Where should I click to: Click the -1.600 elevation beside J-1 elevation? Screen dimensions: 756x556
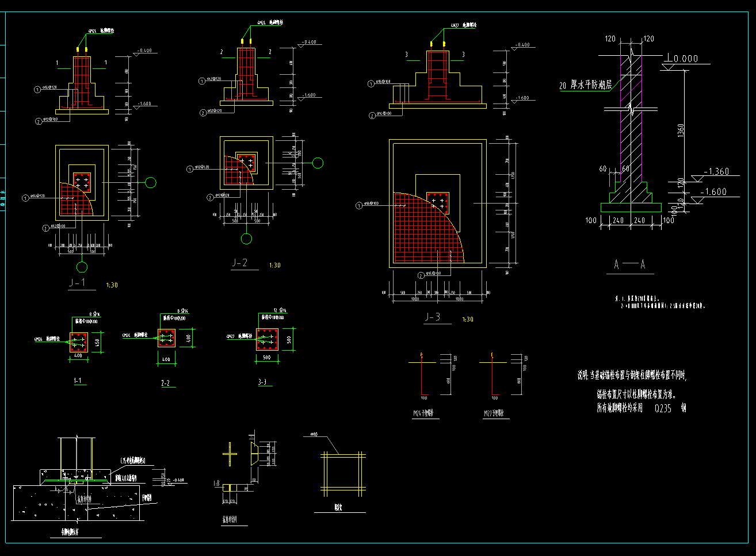click(x=144, y=104)
